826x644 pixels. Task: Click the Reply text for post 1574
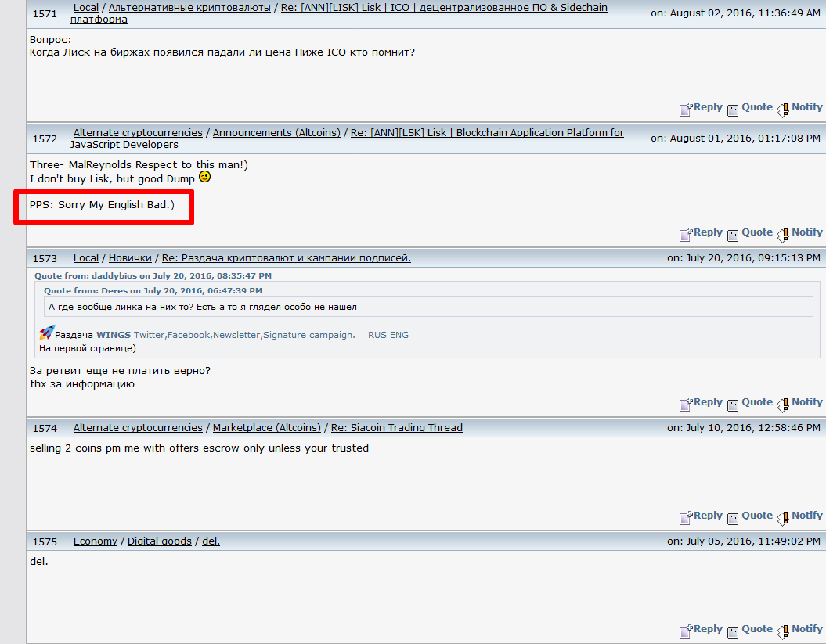708,516
